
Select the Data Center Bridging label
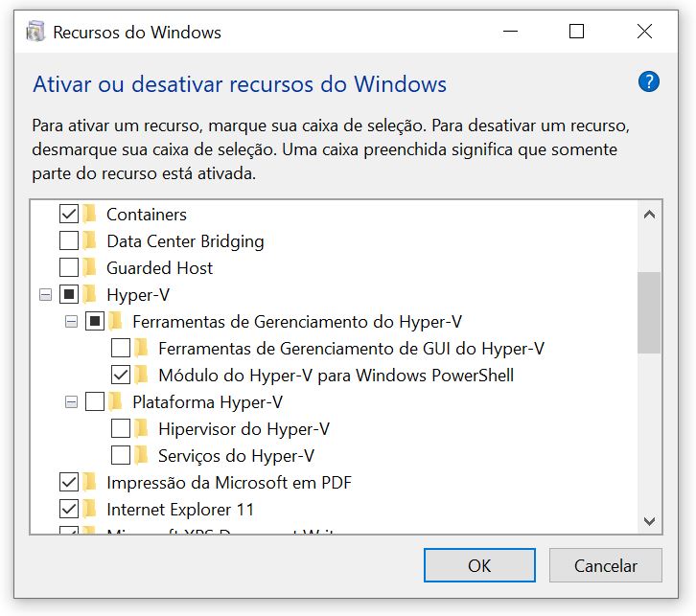tap(185, 241)
